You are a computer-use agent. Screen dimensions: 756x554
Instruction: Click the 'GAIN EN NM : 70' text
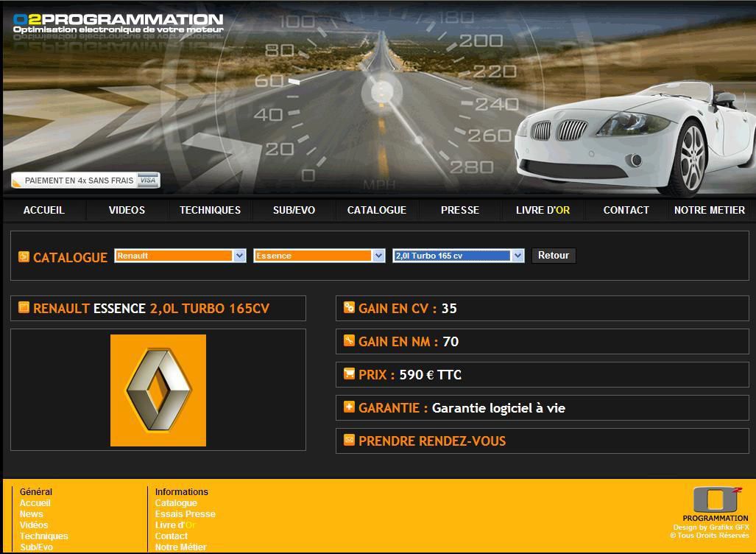409,342
